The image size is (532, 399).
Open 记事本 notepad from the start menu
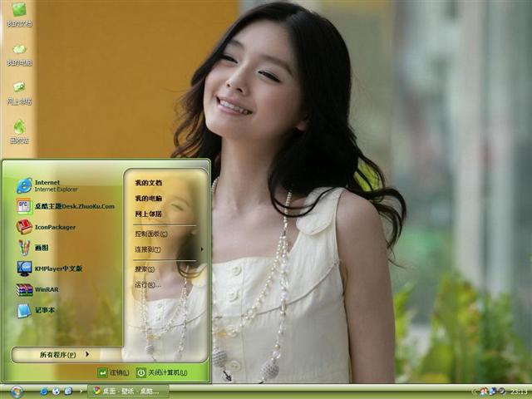pyautogui.click(x=36, y=310)
